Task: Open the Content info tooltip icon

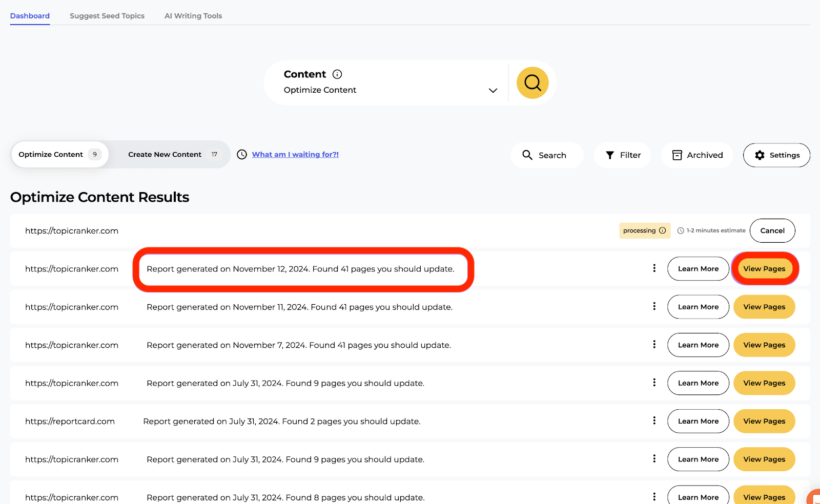Action: pos(337,74)
